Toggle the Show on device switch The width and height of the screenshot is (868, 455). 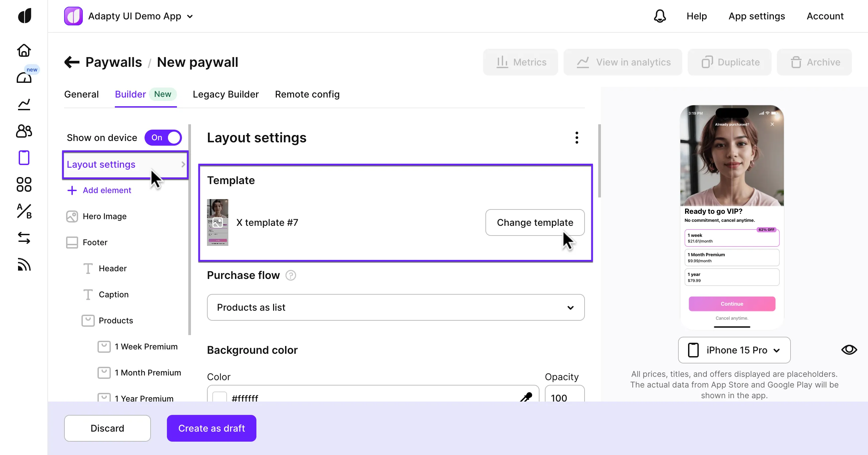click(163, 138)
